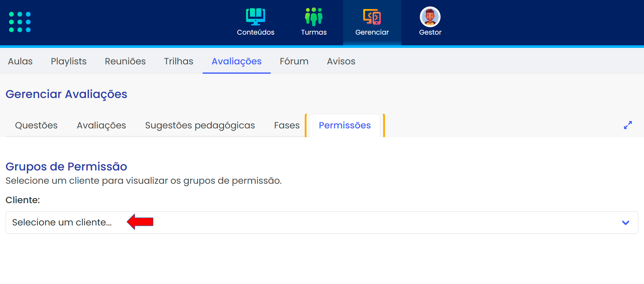Open the Fórum tab
Screen dimensions: 644x284
(294, 61)
